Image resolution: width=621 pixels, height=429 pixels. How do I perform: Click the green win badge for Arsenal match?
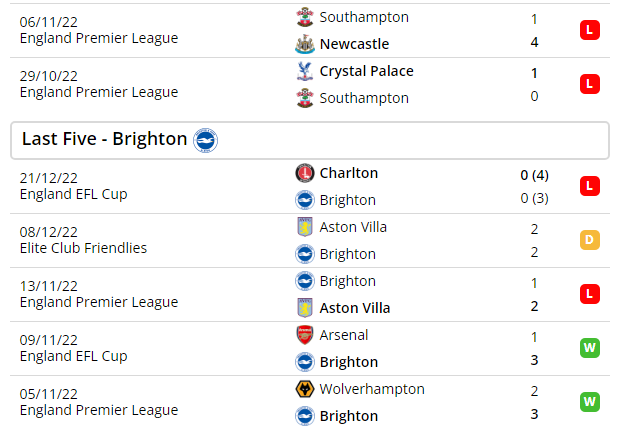(x=590, y=348)
